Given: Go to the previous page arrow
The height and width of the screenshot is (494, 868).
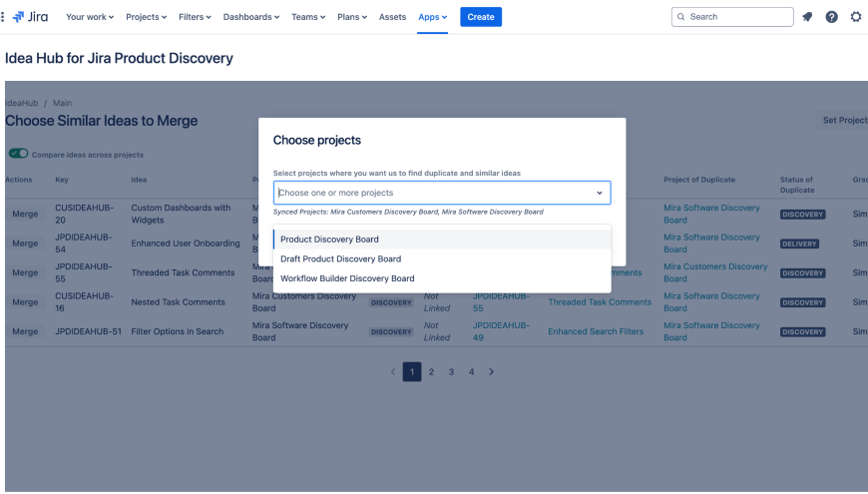Looking at the screenshot, I should click(x=393, y=371).
